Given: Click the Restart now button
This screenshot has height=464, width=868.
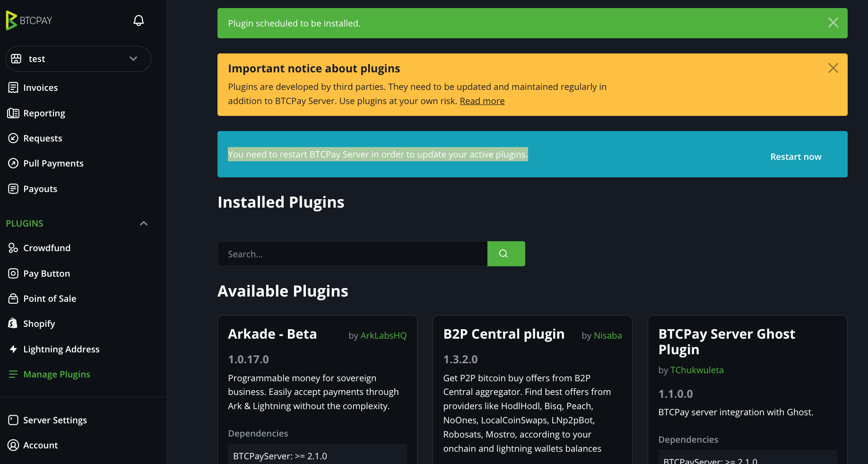Looking at the screenshot, I should pos(796,157).
